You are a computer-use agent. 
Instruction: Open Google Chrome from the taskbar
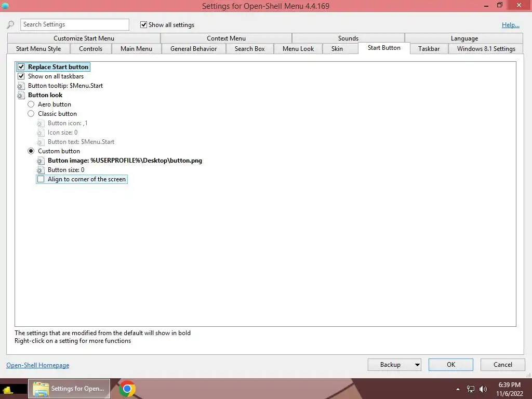(127, 389)
